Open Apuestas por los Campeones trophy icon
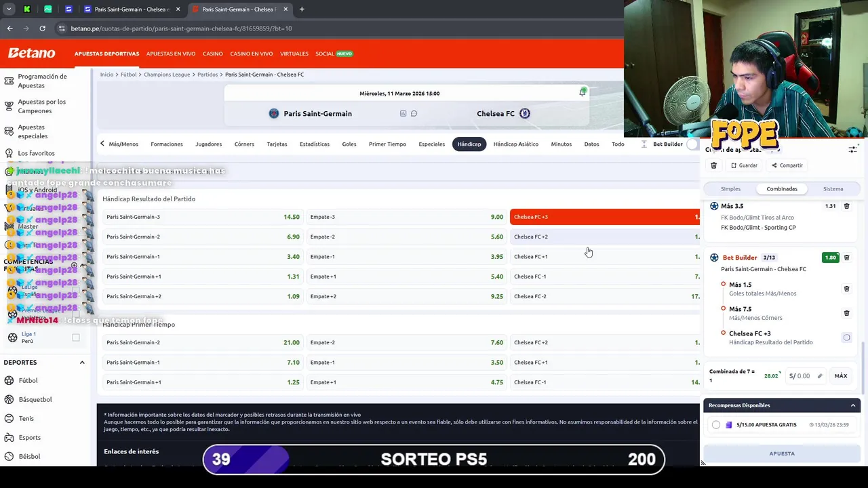Screen dimensions: 868x488 click(x=9, y=106)
